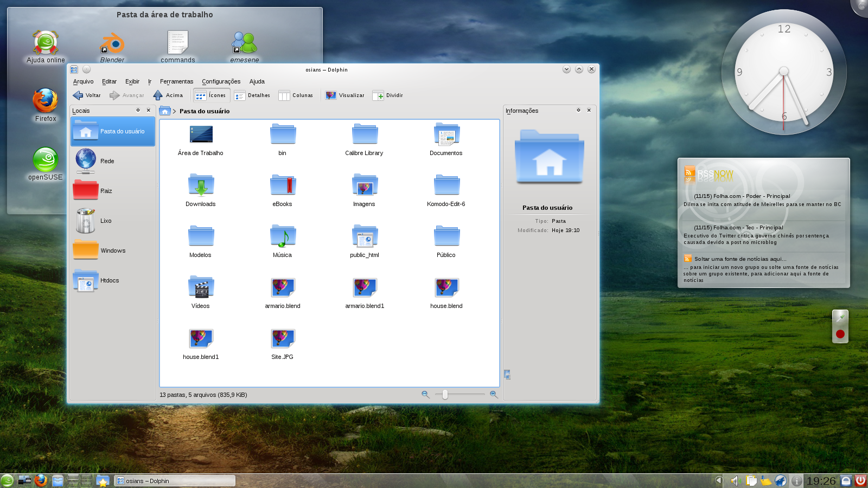Image resolution: width=868 pixels, height=488 pixels.
Task: Open the Ferramentas menu
Action: pos(176,81)
